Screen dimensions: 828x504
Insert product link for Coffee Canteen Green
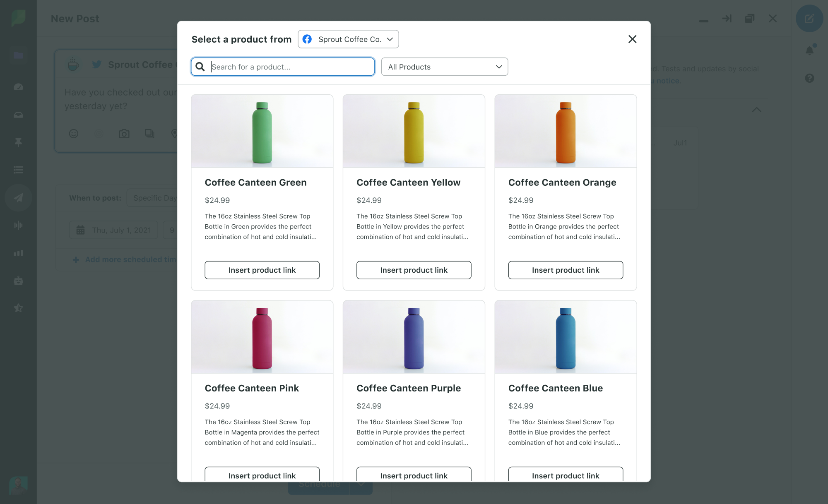(x=261, y=270)
